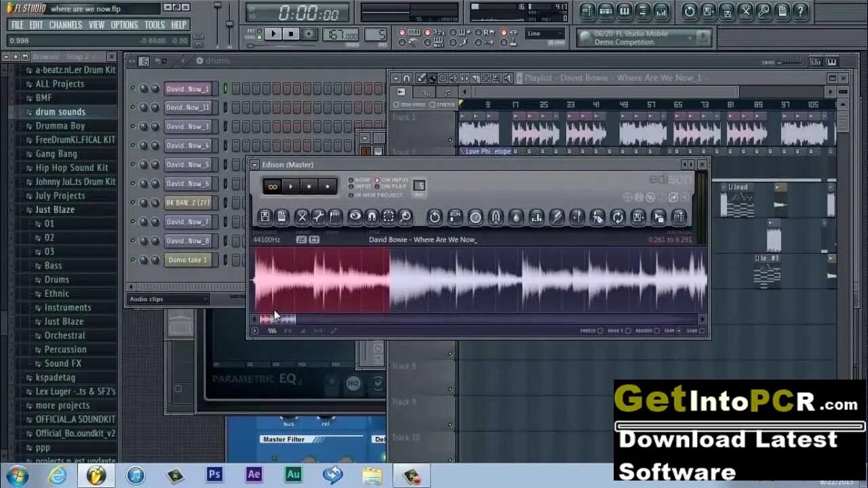The height and width of the screenshot is (488, 868).
Task: Click Edison's magnifier zoom icon
Action: pos(406,217)
